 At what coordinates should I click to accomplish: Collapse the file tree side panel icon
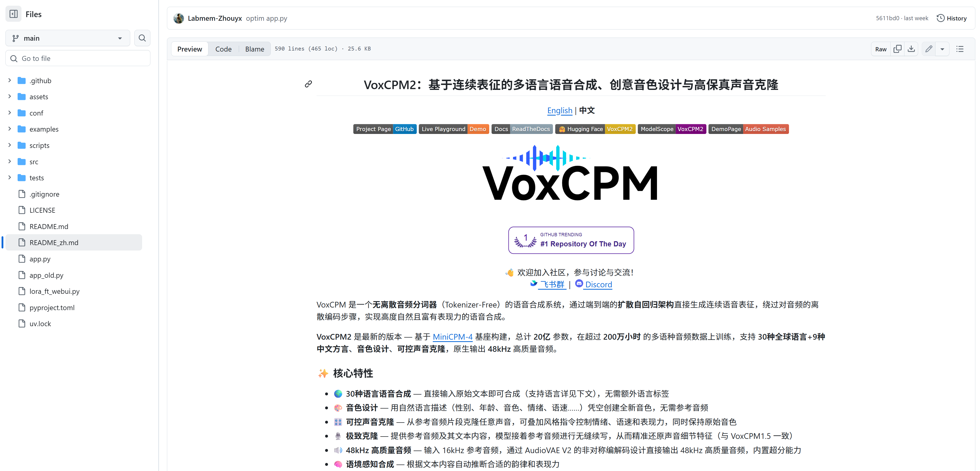click(14, 14)
